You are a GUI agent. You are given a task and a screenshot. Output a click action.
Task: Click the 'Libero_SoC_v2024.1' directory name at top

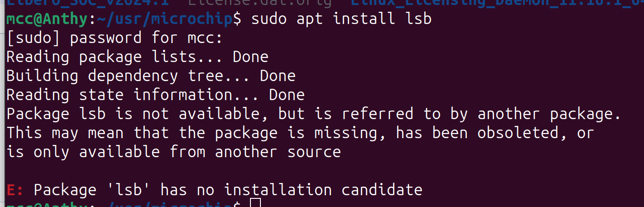(88, 2)
